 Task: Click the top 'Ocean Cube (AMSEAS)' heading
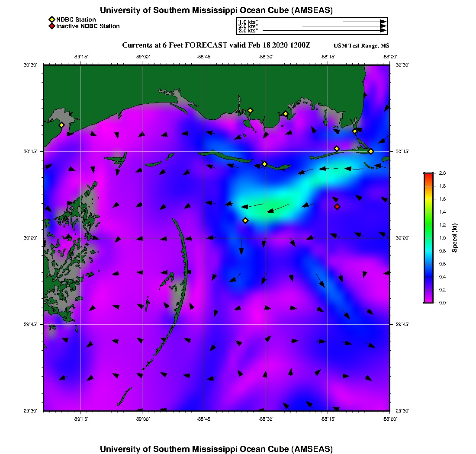coord(216,10)
